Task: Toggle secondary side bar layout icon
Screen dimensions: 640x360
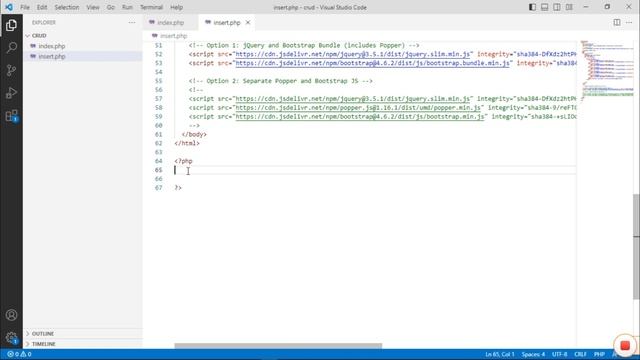Action: click(557, 7)
